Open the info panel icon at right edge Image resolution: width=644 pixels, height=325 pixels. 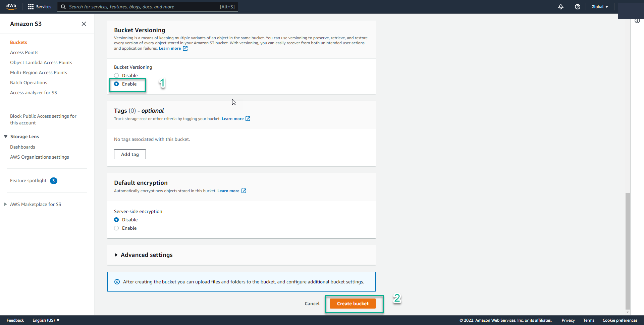[637, 21]
